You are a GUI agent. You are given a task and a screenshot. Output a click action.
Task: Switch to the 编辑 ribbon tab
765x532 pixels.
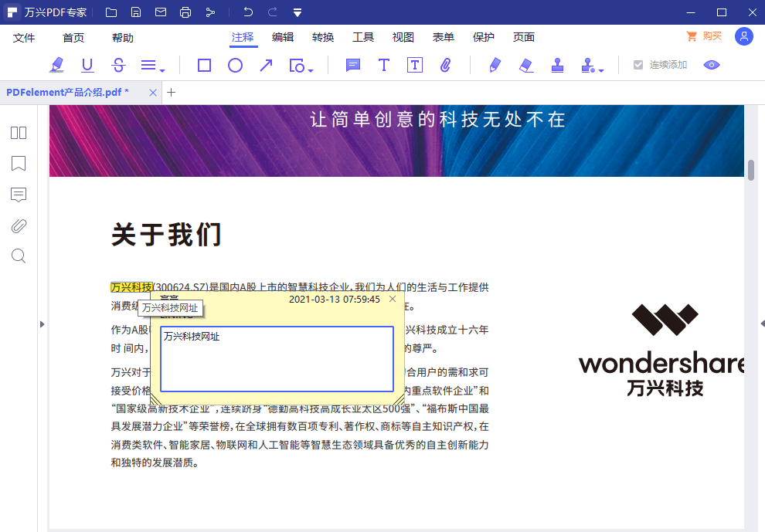283,36
